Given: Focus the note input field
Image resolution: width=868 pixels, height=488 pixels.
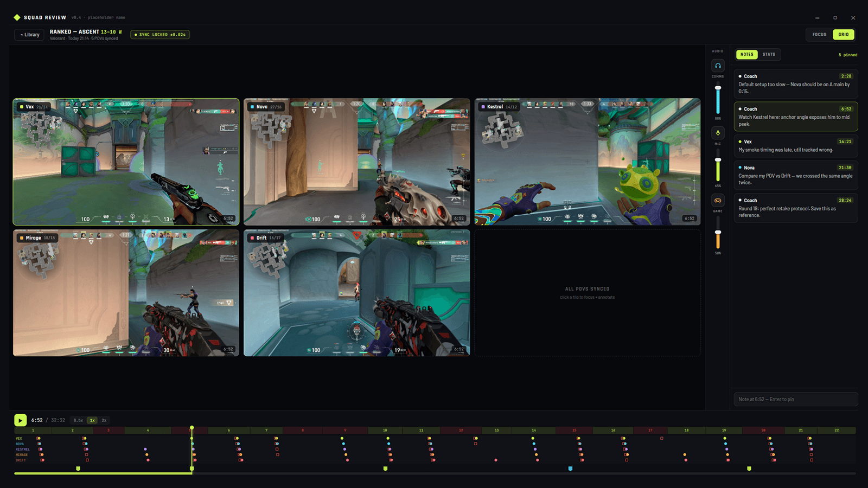Looking at the screenshot, I should click(796, 399).
